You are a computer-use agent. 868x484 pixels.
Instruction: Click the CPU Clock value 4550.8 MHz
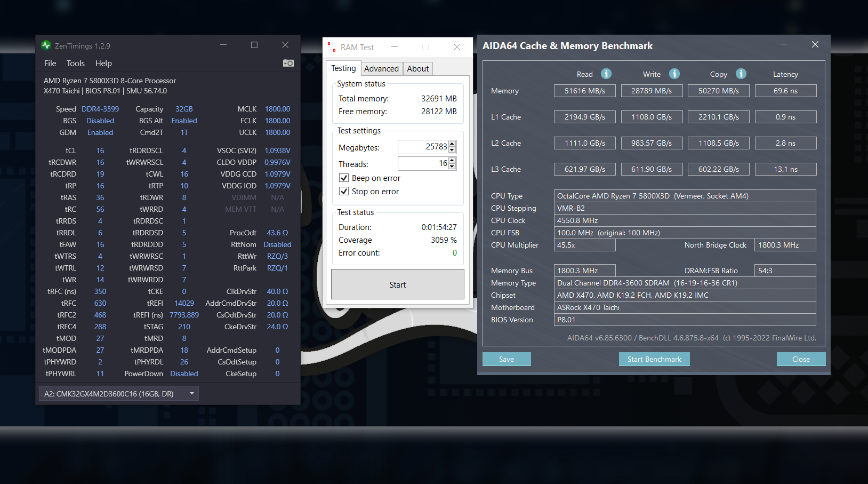[x=685, y=220]
